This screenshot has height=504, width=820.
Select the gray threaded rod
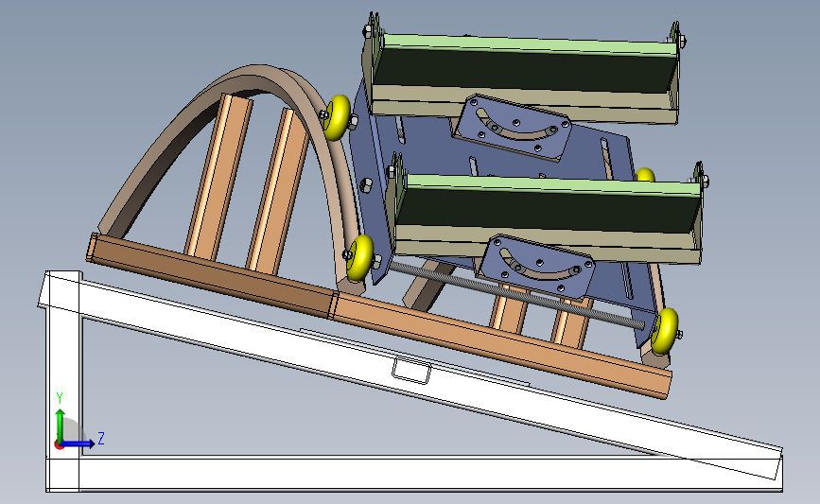[x=517, y=294]
